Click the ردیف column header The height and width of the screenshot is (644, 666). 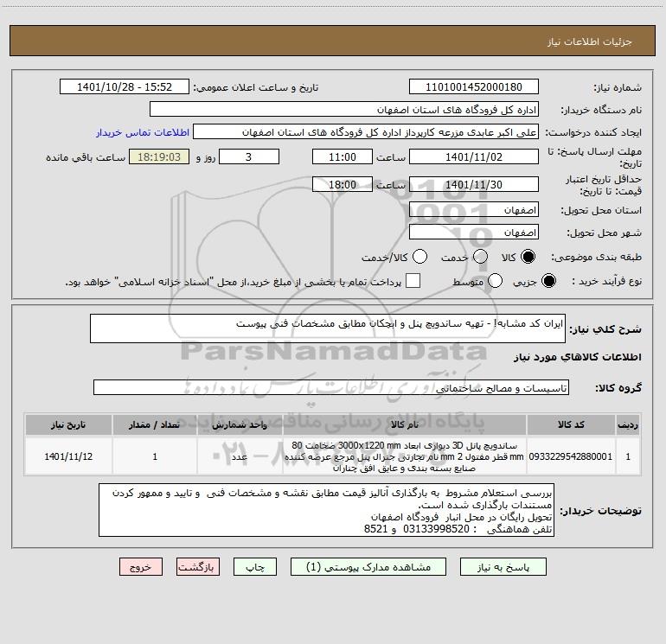click(x=628, y=424)
